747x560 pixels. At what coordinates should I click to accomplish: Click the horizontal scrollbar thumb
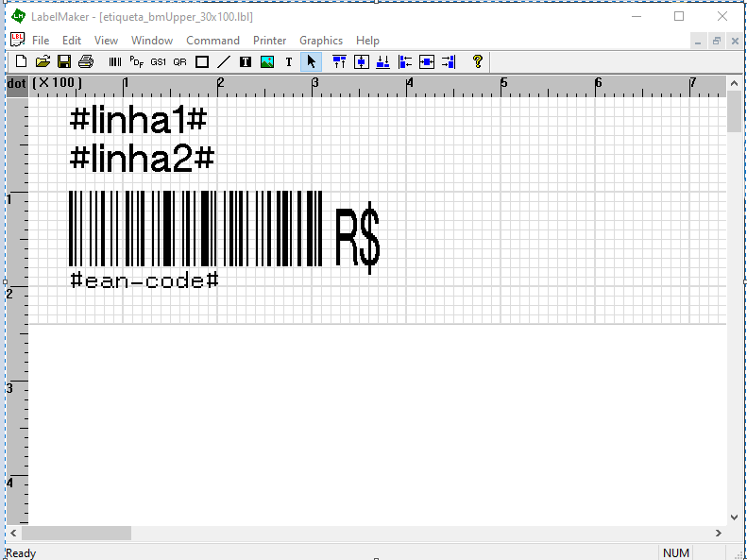76,533
